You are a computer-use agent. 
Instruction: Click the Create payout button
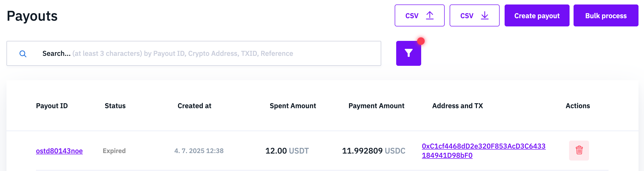point(537,15)
